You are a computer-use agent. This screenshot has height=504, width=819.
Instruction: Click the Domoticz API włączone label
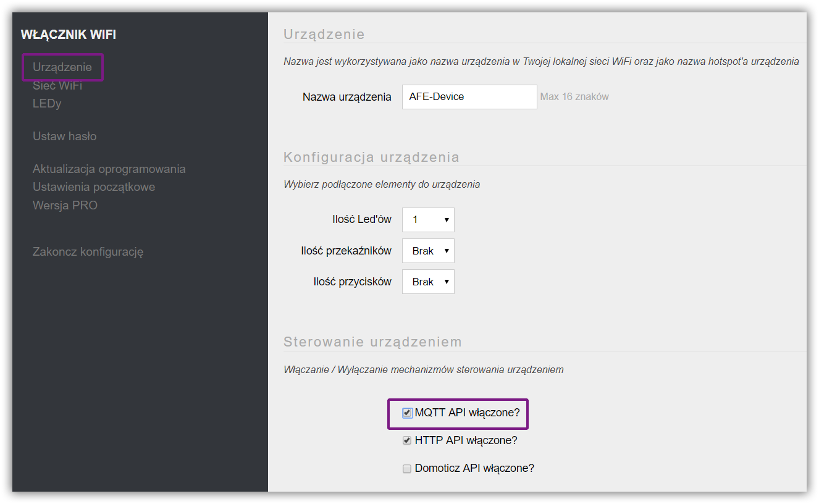click(x=474, y=468)
